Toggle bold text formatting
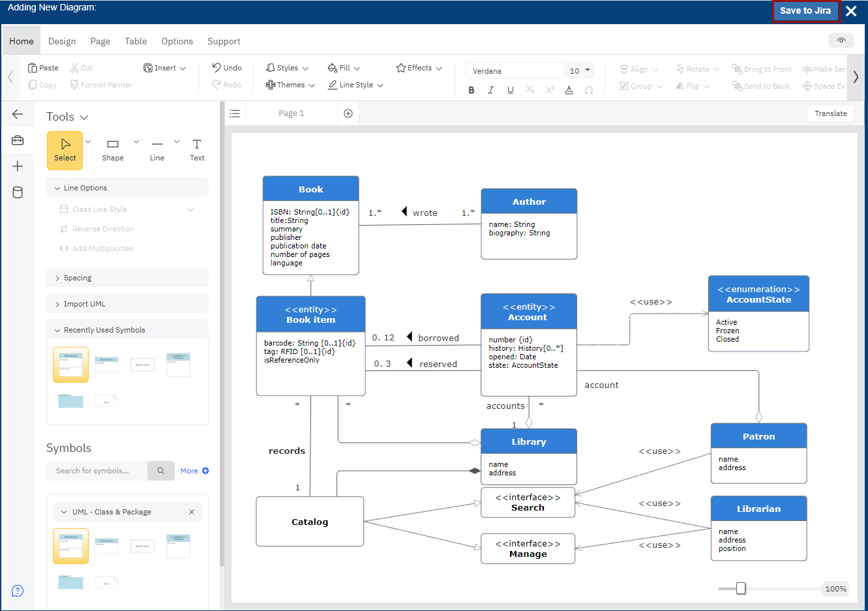 click(471, 90)
